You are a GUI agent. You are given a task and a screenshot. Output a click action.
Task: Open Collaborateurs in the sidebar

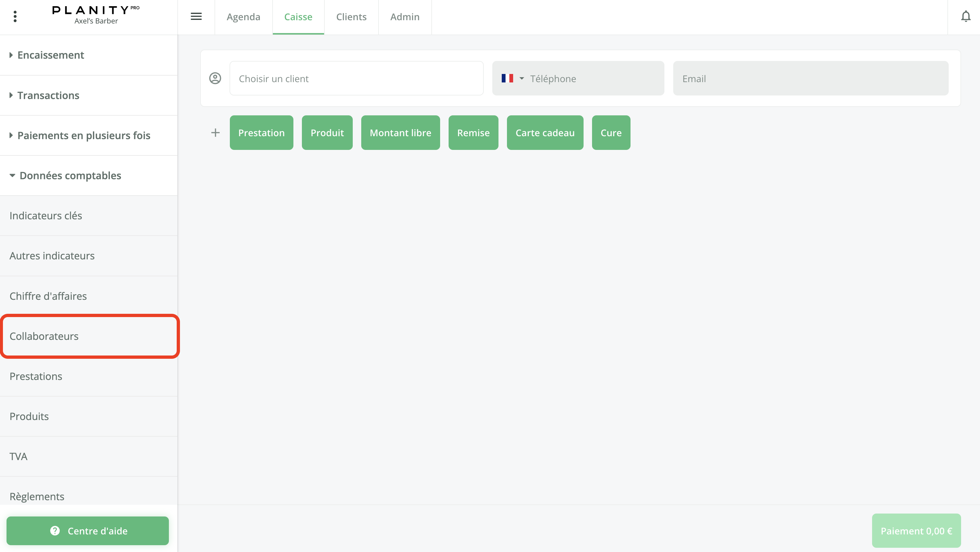(x=44, y=336)
